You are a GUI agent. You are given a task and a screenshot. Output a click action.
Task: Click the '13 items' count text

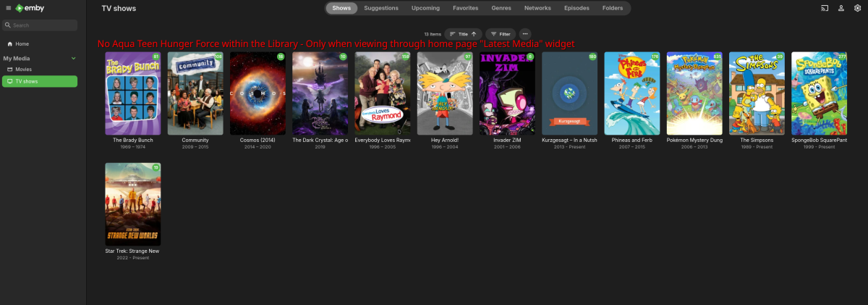pyautogui.click(x=433, y=34)
